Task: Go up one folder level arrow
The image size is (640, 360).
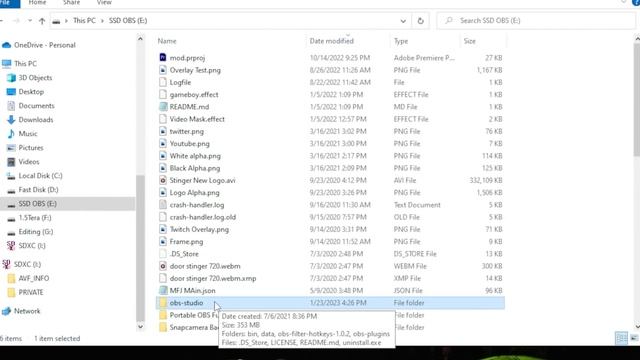Action: tap(42, 21)
